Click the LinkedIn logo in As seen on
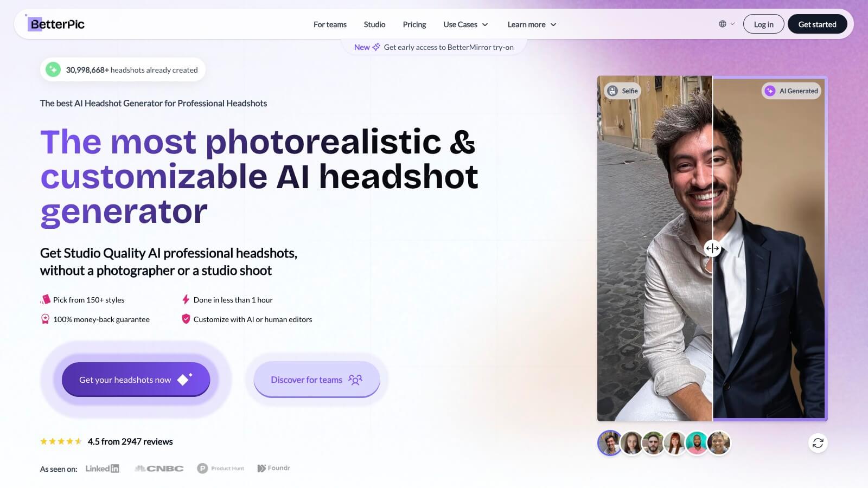This screenshot has height=488, width=868. click(x=102, y=468)
